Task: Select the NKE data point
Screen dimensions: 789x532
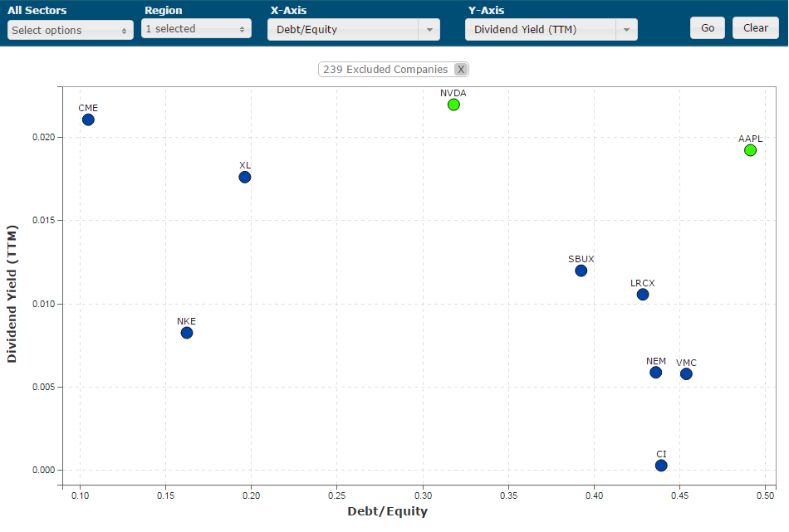Action: [x=187, y=333]
